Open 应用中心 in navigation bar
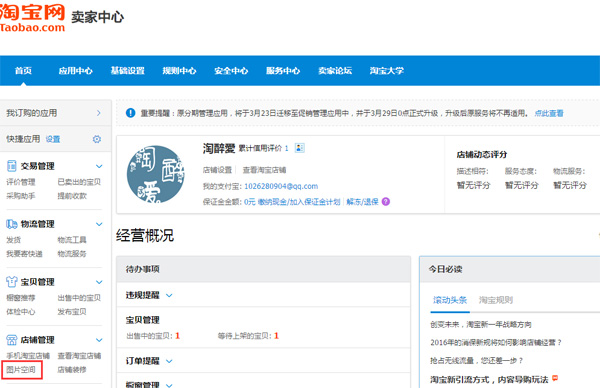 click(x=76, y=70)
